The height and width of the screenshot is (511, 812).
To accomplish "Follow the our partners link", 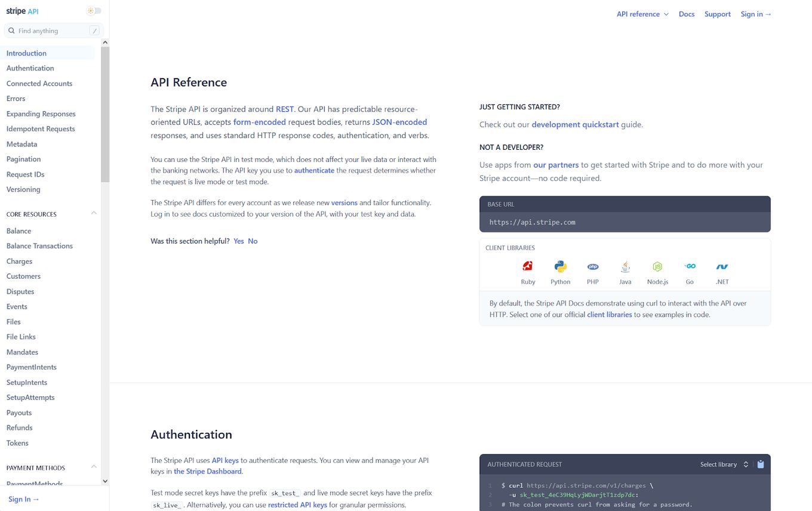I will 556,165.
